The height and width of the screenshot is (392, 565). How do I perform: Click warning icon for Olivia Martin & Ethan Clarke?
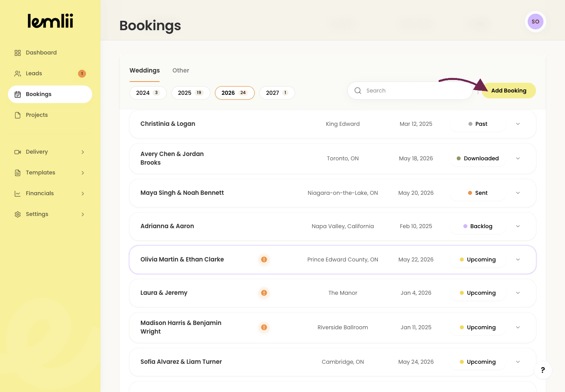[x=264, y=260]
